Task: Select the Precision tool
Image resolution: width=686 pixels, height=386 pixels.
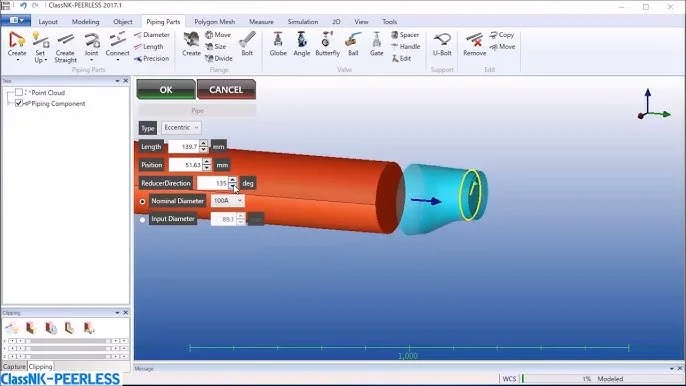Action: pyautogui.click(x=152, y=58)
